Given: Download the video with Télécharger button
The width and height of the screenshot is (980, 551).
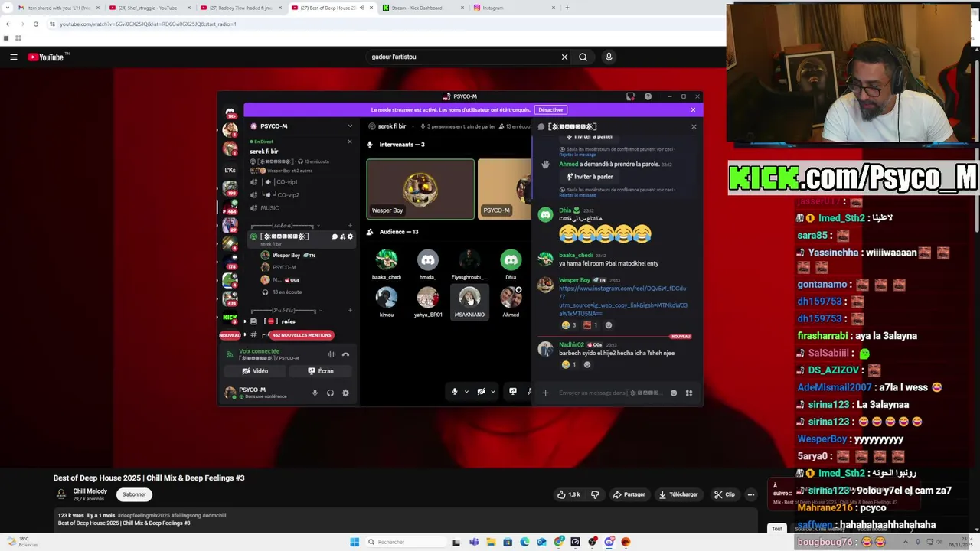Looking at the screenshot, I should 678,494.
